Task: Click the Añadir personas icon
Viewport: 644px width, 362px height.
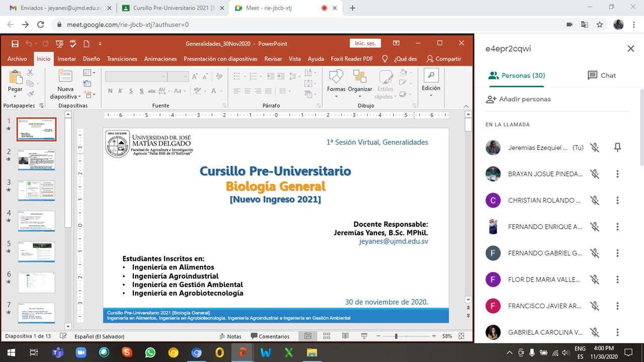Action: pos(491,99)
